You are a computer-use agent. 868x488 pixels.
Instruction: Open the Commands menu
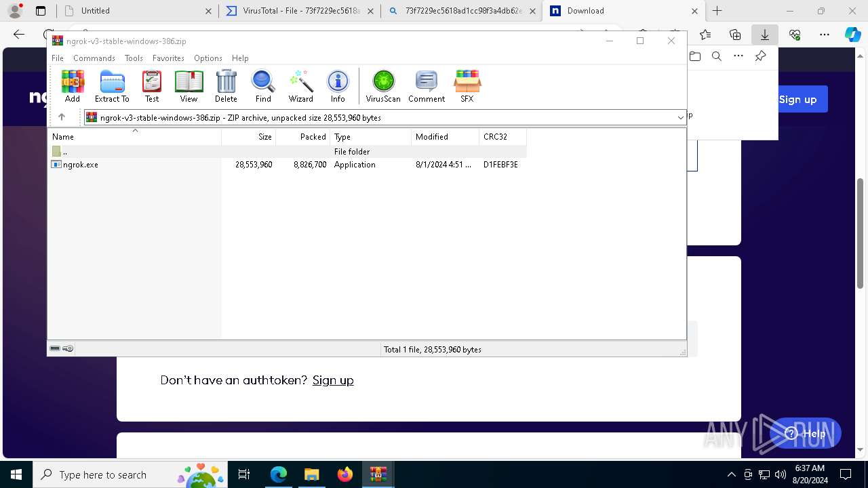pyautogui.click(x=94, y=58)
